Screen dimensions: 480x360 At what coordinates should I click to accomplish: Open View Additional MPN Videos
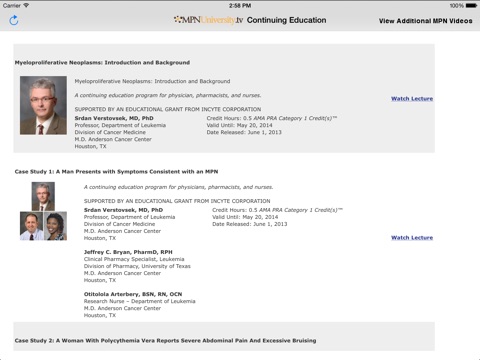click(x=425, y=21)
